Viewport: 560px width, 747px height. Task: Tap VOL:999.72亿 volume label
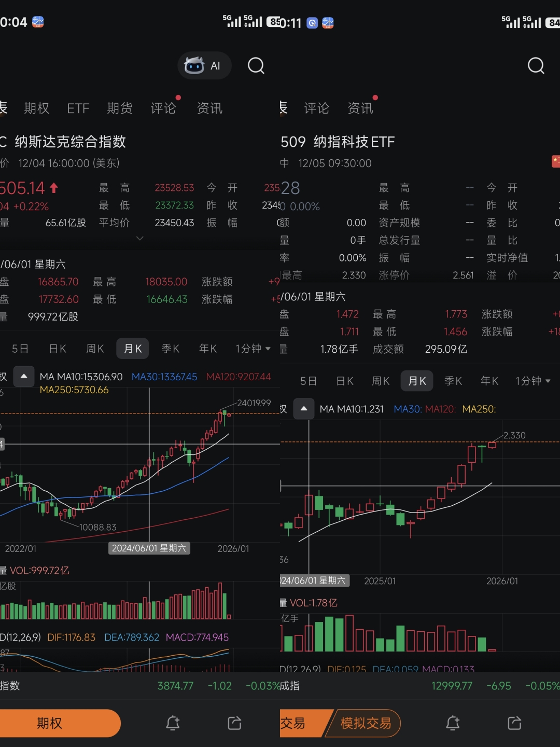tap(39, 571)
